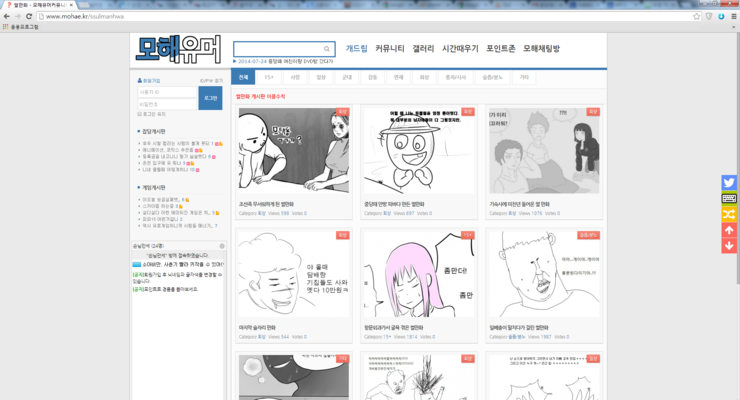This screenshot has height=400, width=740.
Task: Click the 15+ badge on the Views 1814 card
Action: tap(467, 235)
